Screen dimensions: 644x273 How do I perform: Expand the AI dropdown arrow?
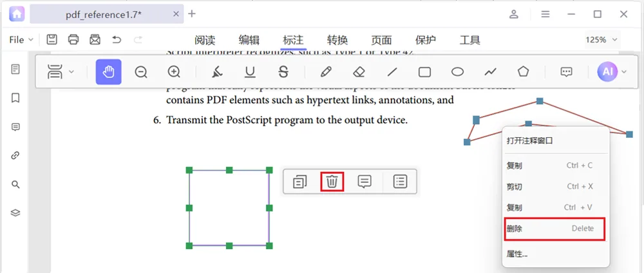624,72
